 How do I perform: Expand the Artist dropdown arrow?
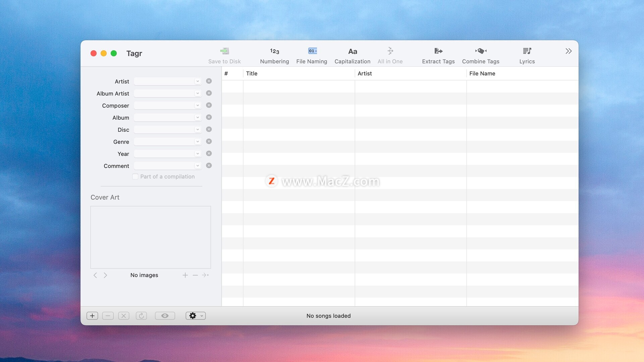198,81
